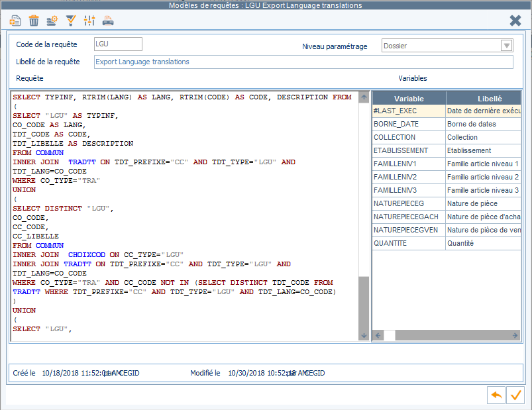The height and width of the screenshot is (410, 532).
Task: Click the Variable column header
Action: (x=409, y=99)
